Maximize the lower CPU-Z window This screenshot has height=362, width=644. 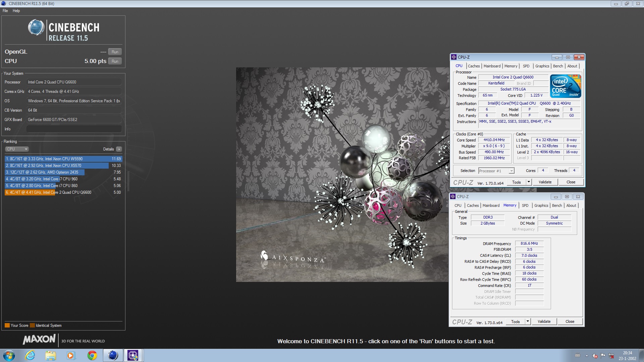pyautogui.click(x=567, y=196)
